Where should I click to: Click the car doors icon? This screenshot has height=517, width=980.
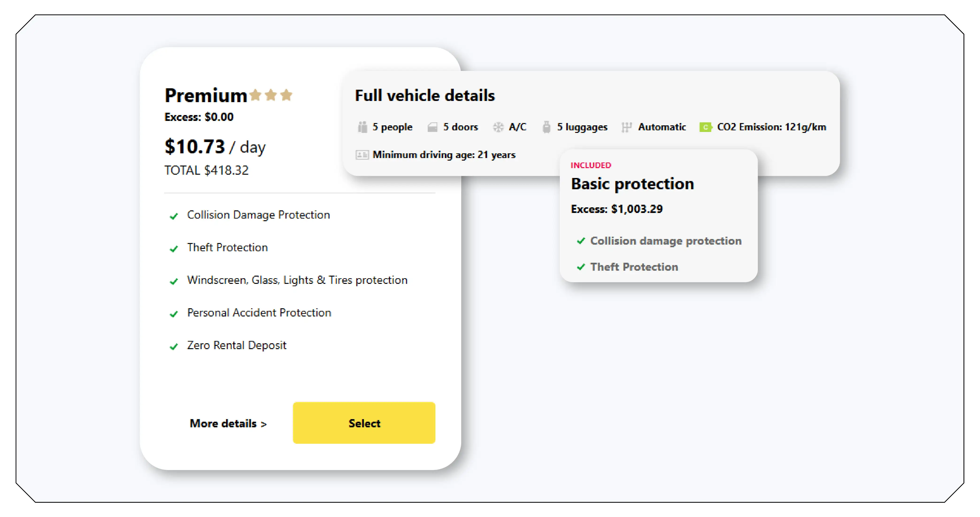click(432, 127)
